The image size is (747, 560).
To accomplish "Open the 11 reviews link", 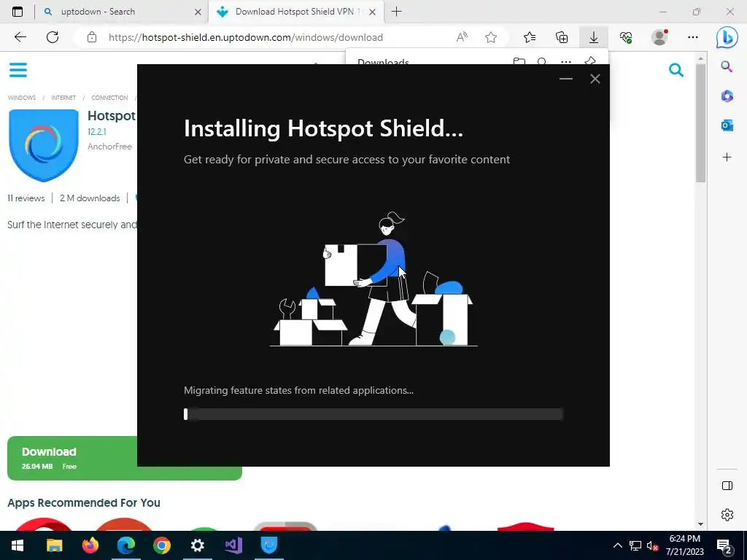I will [x=26, y=198].
